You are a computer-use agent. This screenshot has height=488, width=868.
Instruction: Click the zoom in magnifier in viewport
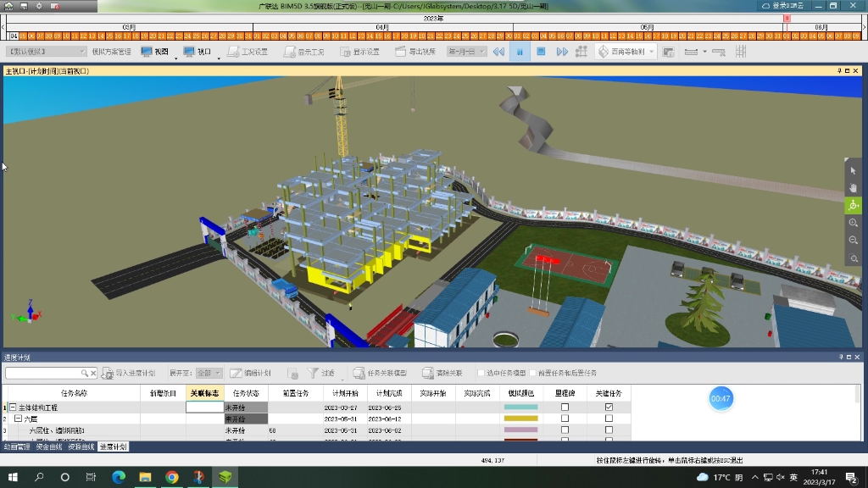click(853, 223)
